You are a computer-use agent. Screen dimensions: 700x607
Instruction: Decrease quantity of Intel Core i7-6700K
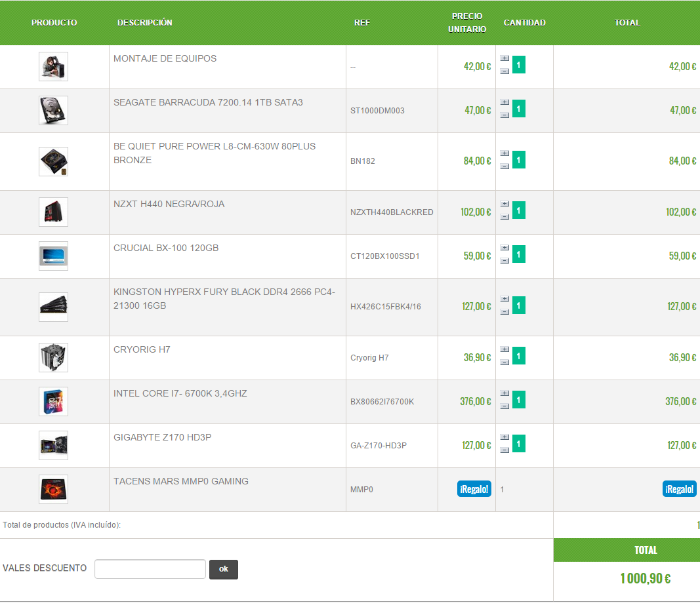tap(504, 406)
